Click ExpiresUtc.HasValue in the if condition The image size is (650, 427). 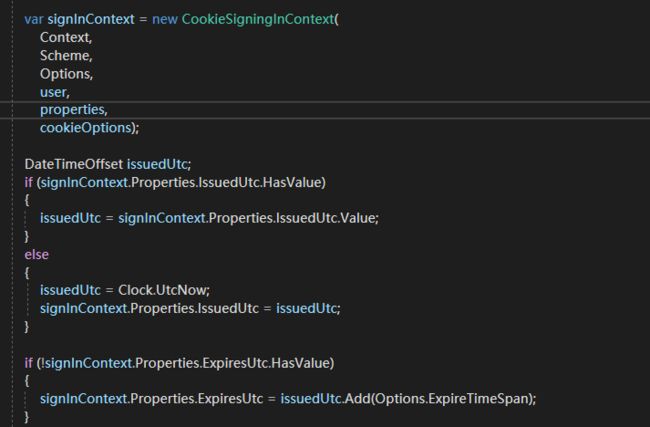point(266,363)
